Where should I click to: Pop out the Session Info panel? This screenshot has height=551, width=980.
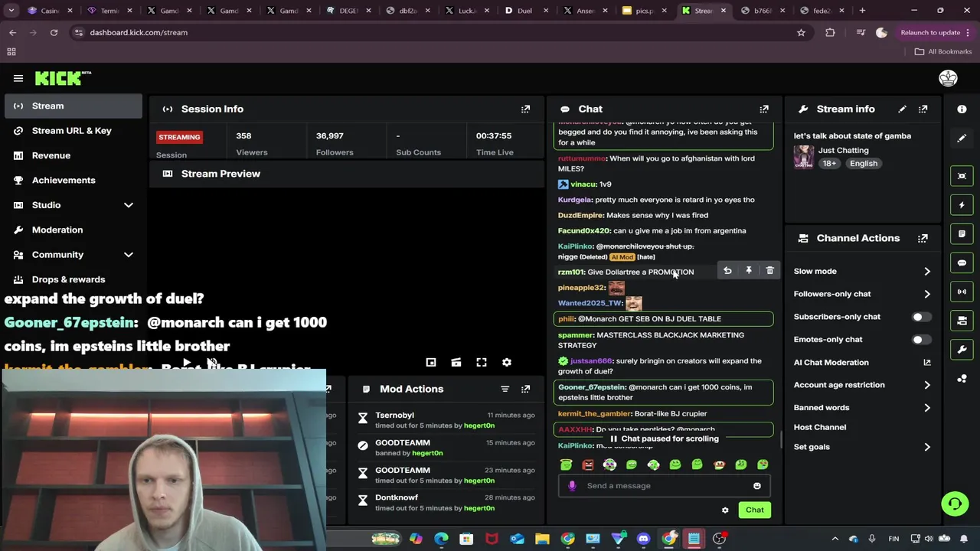525,109
